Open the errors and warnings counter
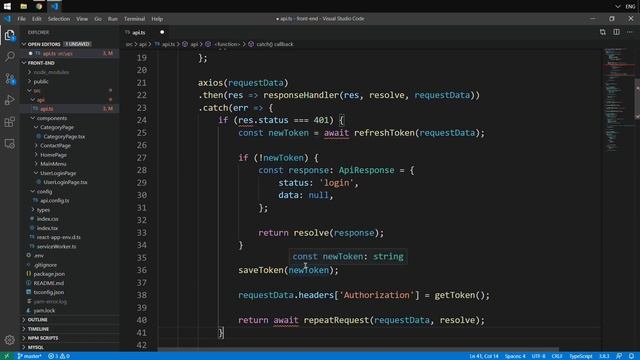 tap(59, 356)
